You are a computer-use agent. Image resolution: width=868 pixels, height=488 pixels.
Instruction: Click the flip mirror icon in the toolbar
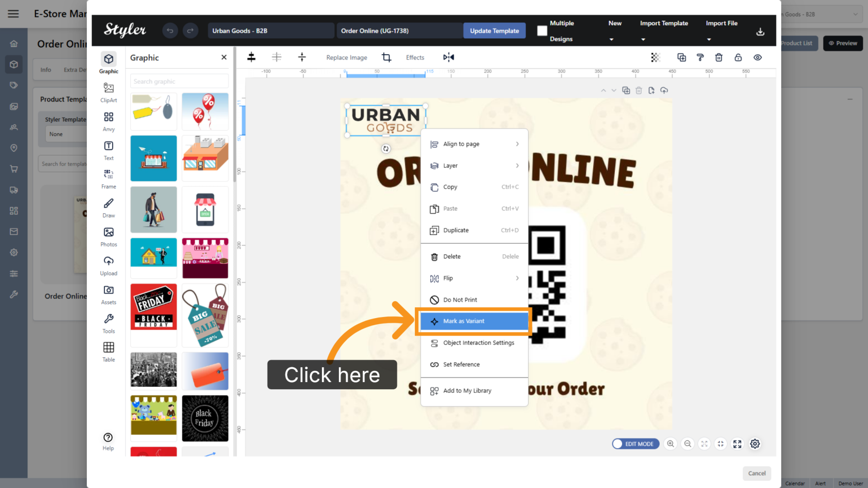[448, 57]
